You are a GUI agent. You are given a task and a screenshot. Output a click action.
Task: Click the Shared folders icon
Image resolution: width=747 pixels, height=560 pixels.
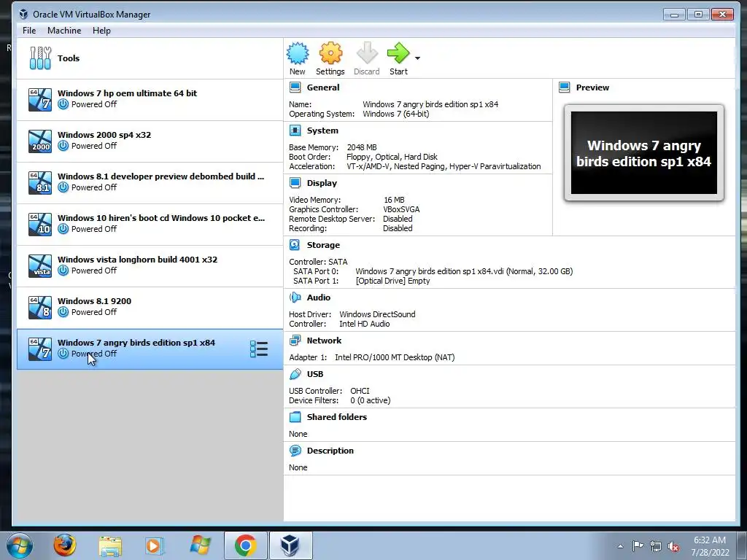[x=295, y=417]
